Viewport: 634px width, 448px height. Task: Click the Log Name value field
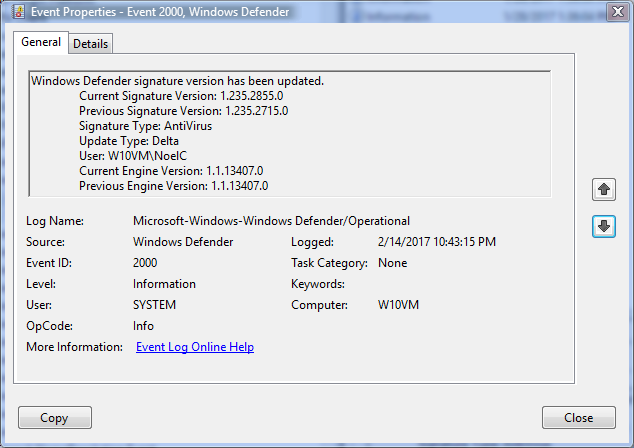[x=271, y=221]
